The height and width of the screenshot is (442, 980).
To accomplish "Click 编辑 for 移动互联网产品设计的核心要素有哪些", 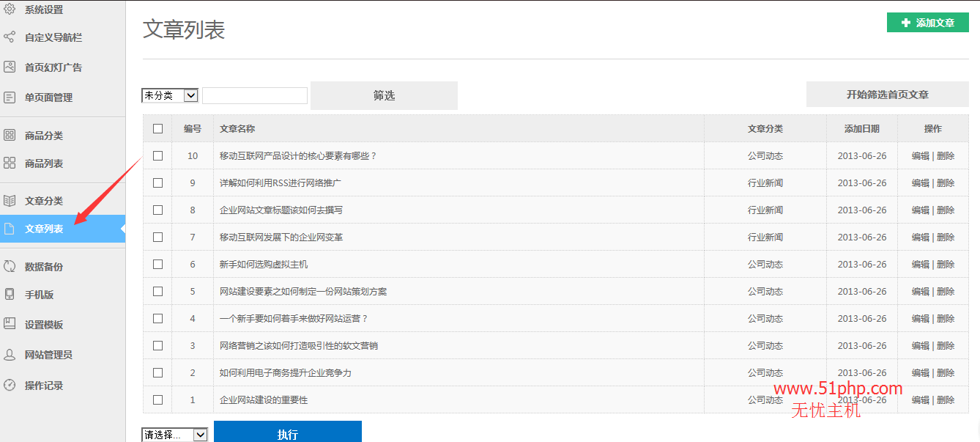I will [x=920, y=155].
